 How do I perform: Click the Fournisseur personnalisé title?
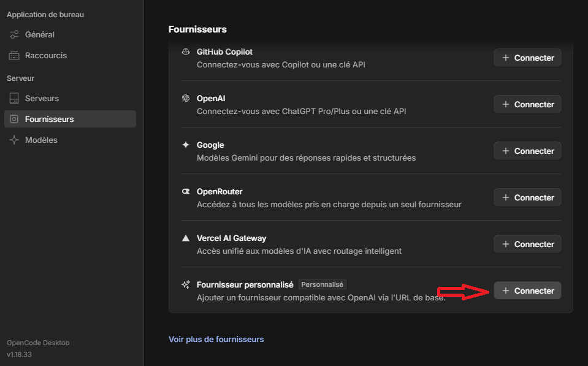pos(245,284)
